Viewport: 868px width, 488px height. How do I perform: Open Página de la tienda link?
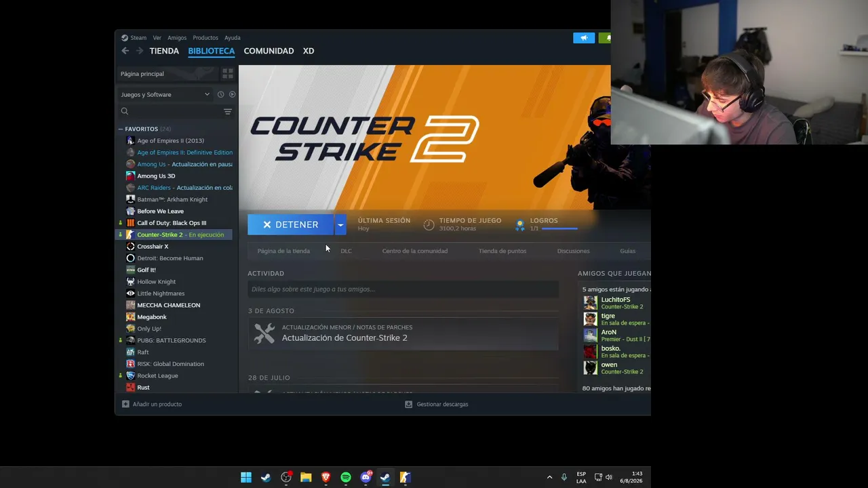(283, 251)
